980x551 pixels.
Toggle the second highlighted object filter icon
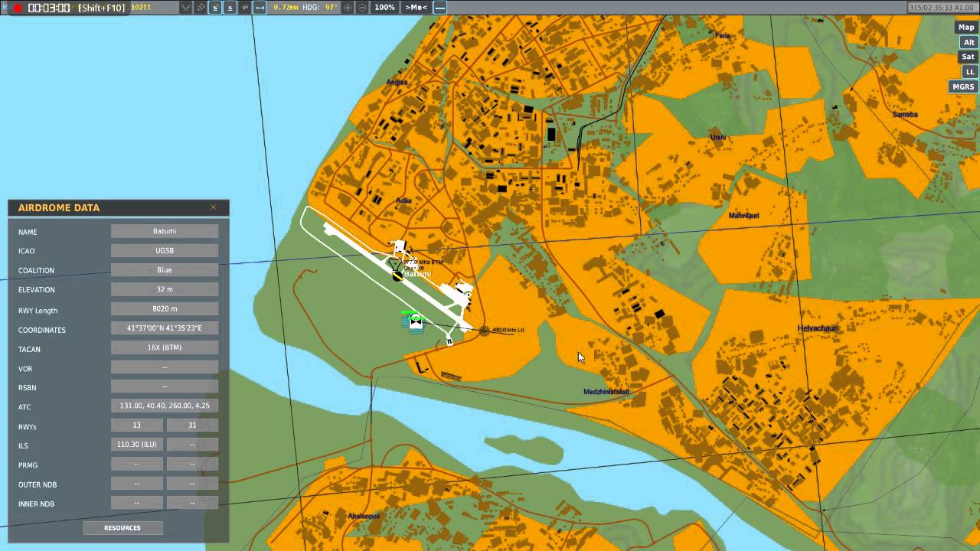point(230,8)
